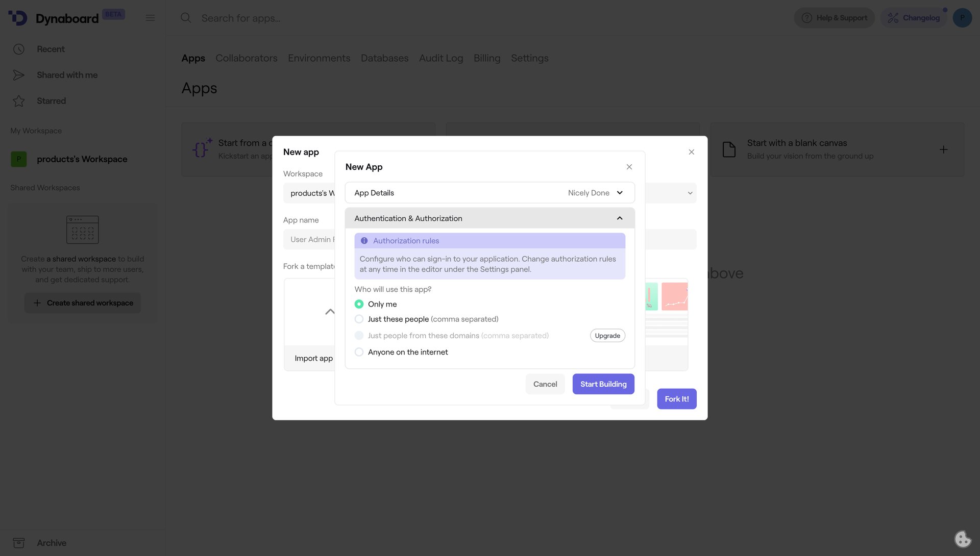Open Starred apps via star icon
This screenshot has height=556, width=980.
point(19,100)
